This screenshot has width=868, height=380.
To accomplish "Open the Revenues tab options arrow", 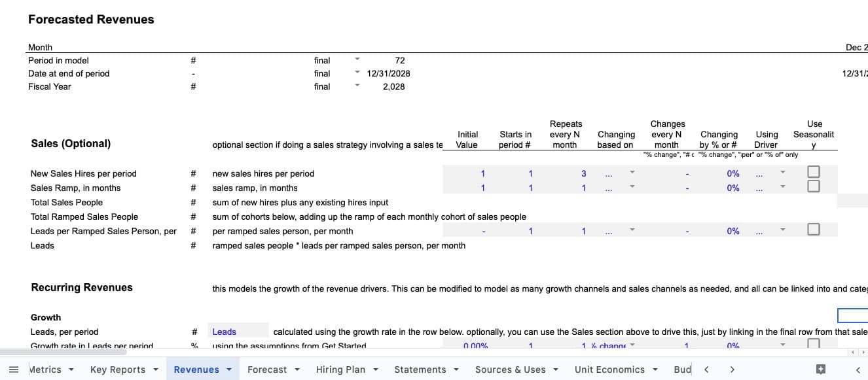I will (x=229, y=370).
